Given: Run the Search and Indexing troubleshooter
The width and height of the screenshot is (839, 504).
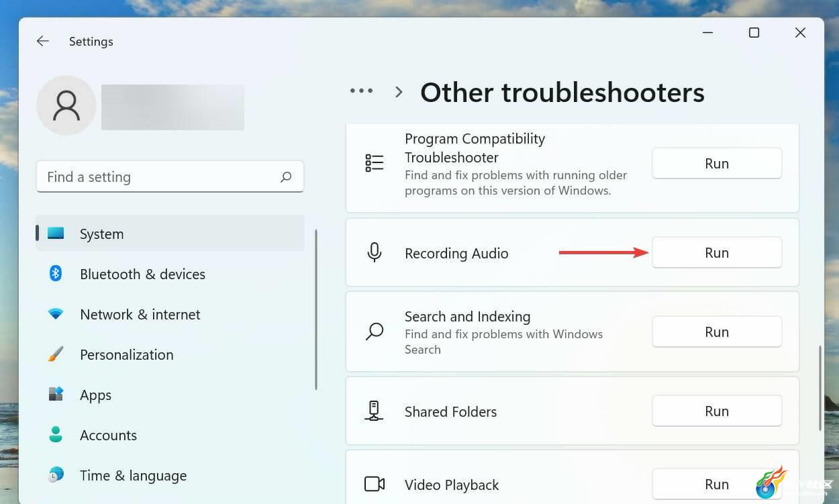Looking at the screenshot, I should pyautogui.click(x=717, y=332).
